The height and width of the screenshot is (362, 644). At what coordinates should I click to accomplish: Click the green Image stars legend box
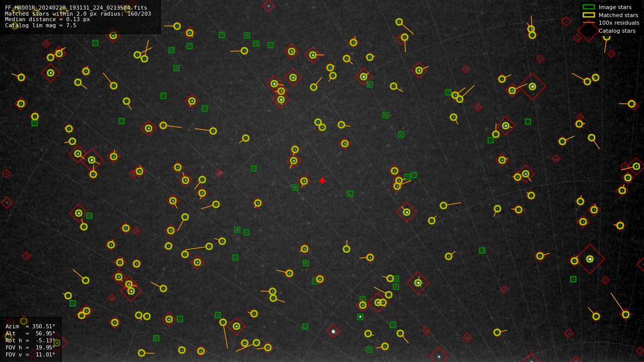589,7
